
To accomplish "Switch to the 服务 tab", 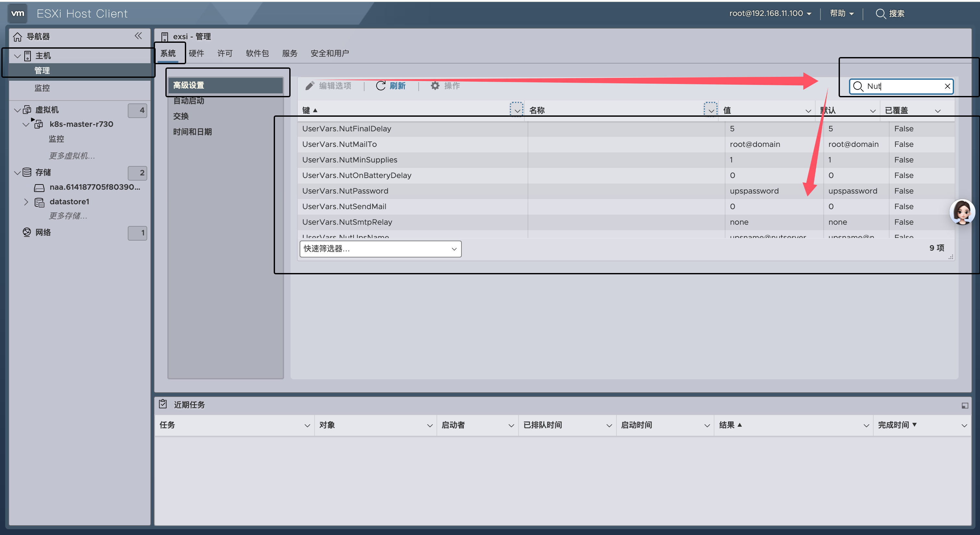I will point(290,53).
